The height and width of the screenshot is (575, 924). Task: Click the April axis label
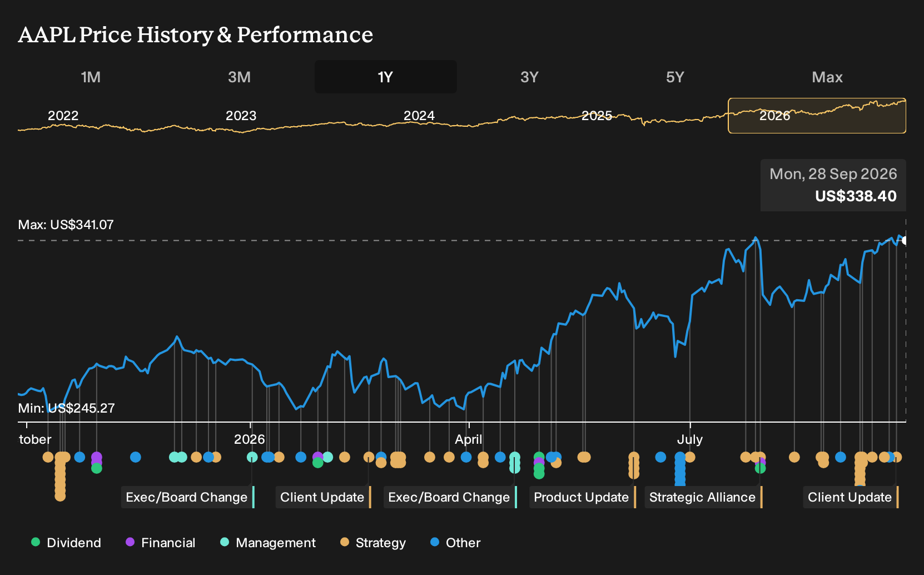(469, 439)
